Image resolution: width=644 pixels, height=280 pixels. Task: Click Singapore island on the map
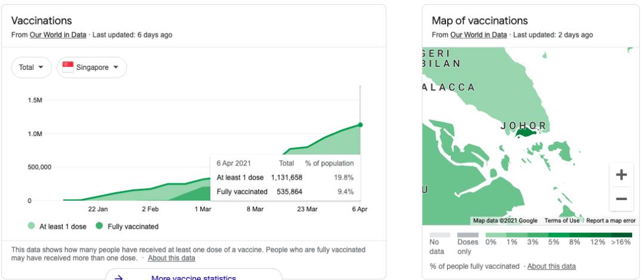pos(525,133)
